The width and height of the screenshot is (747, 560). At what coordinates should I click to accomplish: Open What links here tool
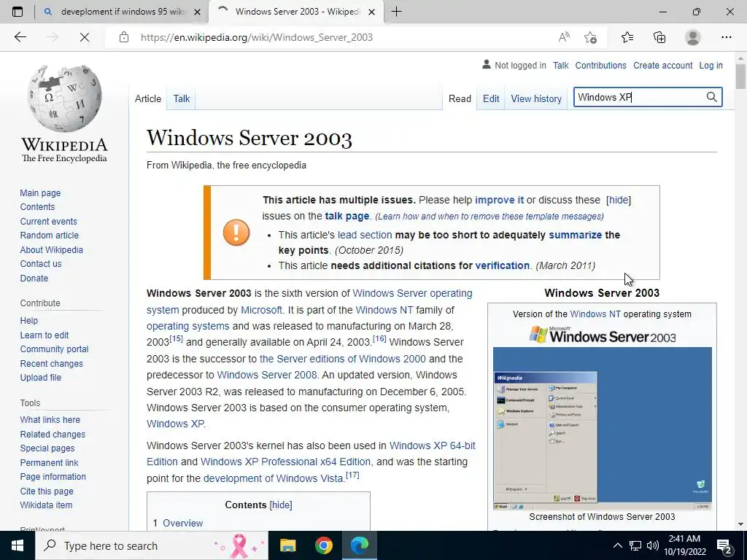[x=50, y=419]
